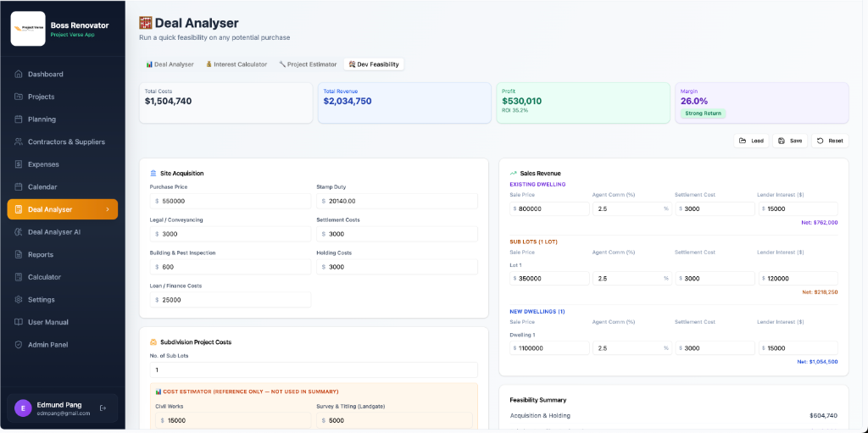The width and height of the screenshot is (868, 433).
Task: Click the Planning calendar icon
Action: pyautogui.click(x=19, y=119)
